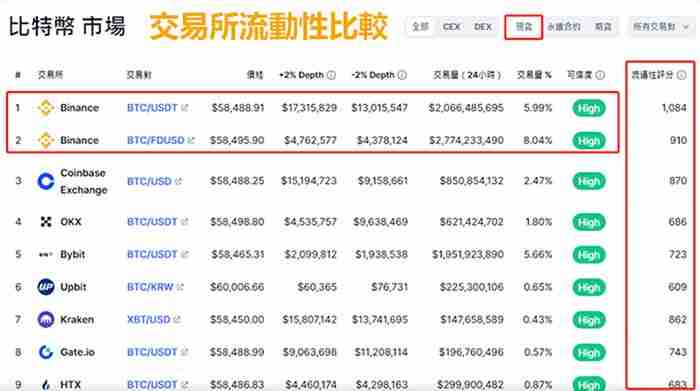Open Bybit BTC/USDT pair link
Screen dimensions: 700x391
click(152, 254)
